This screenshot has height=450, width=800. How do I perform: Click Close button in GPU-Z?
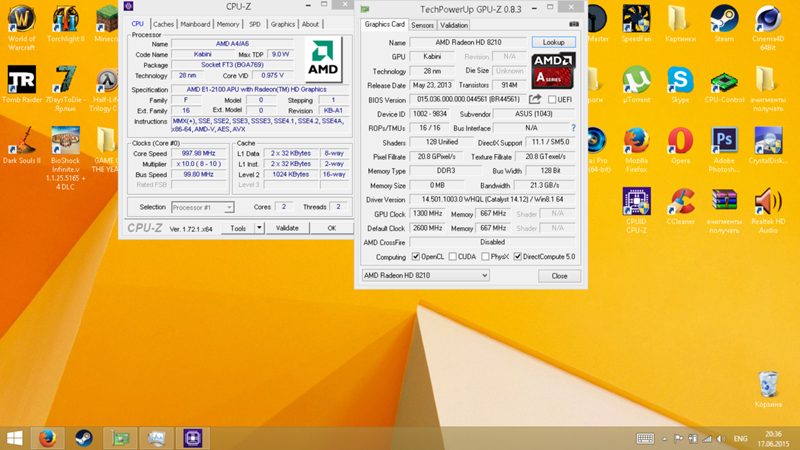(559, 276)
